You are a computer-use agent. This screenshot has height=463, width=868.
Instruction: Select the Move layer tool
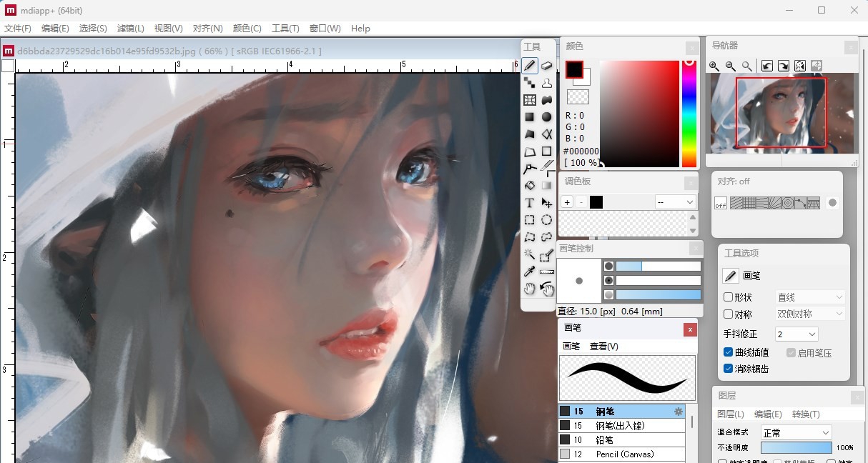[547, 203]
